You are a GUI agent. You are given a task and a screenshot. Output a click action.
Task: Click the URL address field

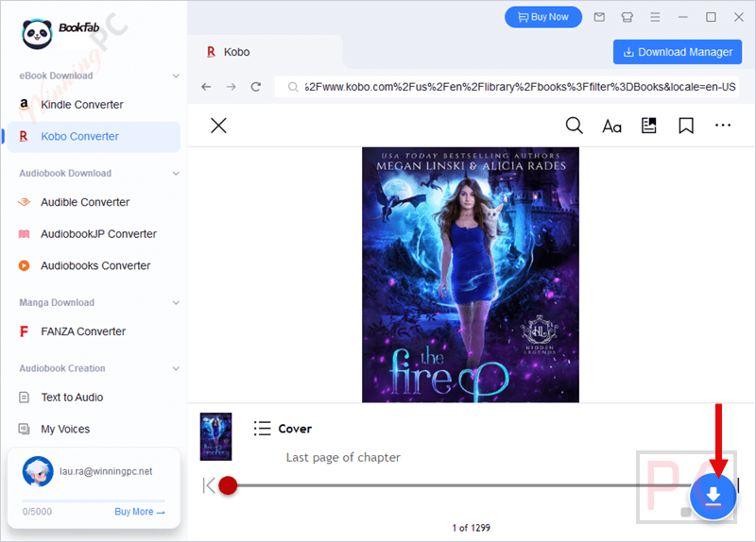point(507,87)
